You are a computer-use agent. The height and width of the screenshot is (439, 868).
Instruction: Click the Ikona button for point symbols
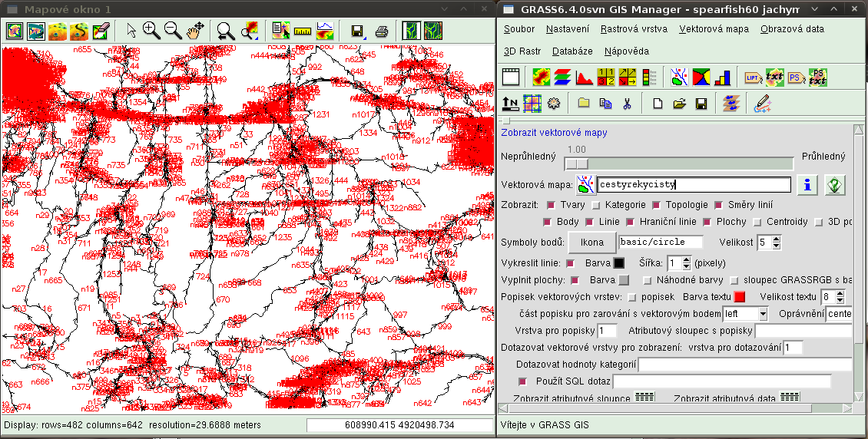(591, 243)
